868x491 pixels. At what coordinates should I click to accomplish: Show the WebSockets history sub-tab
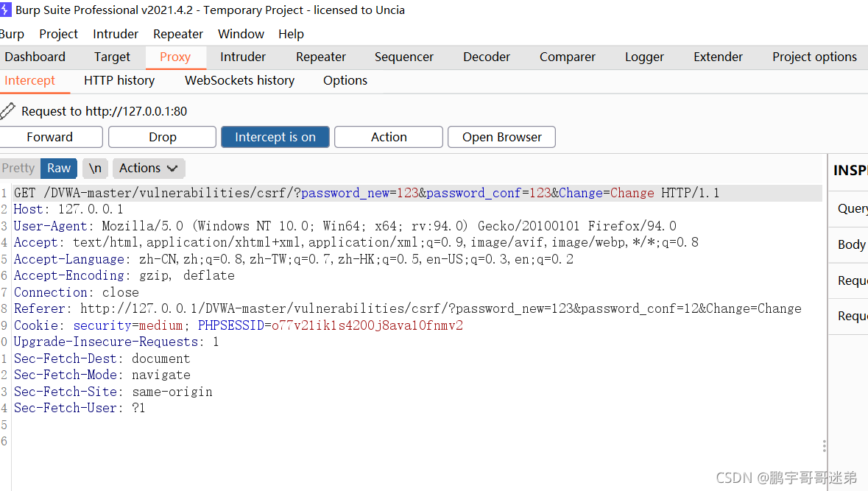tap(240, 81)
